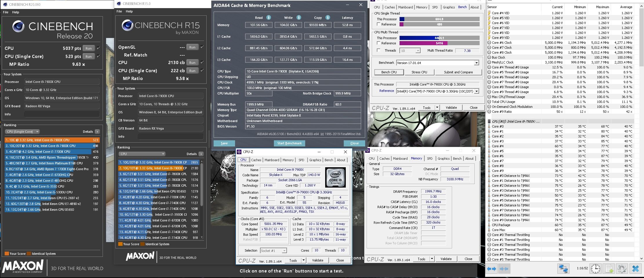The height and width of the screenshot is (278, 644).
Task: Click the blue X close sensors icon
Action: (635, 269)
